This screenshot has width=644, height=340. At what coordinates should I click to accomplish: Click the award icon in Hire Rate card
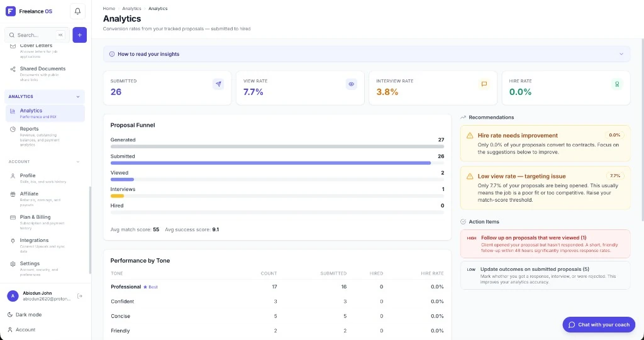point(617,84)
